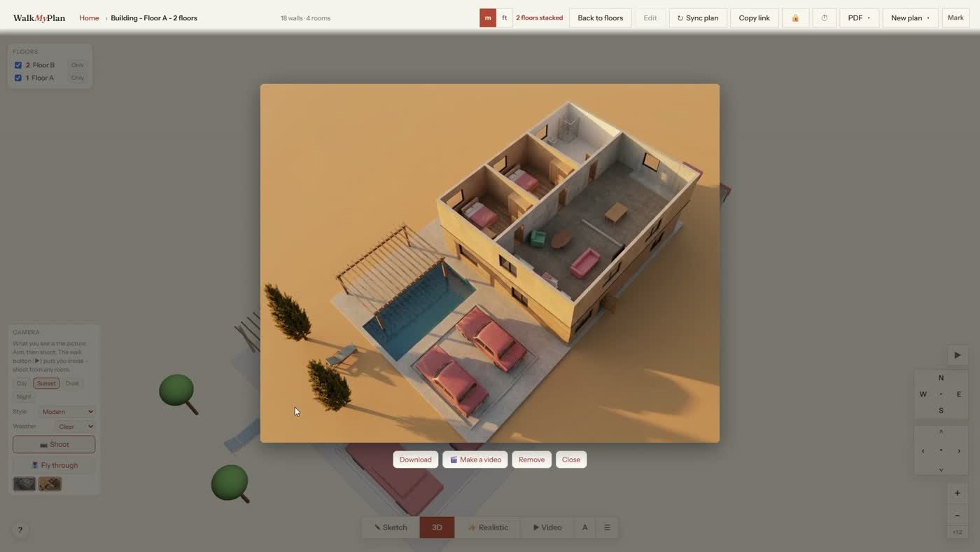
Task: Rotate view to South on compass
Action: coord(941,410)
